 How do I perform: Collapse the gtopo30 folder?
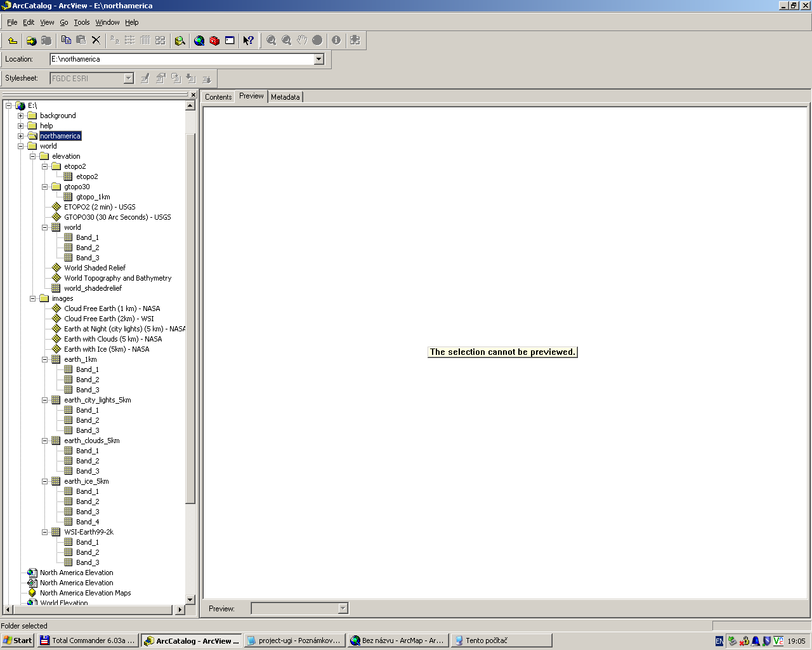pyautogui.click(x=45, y=187)
